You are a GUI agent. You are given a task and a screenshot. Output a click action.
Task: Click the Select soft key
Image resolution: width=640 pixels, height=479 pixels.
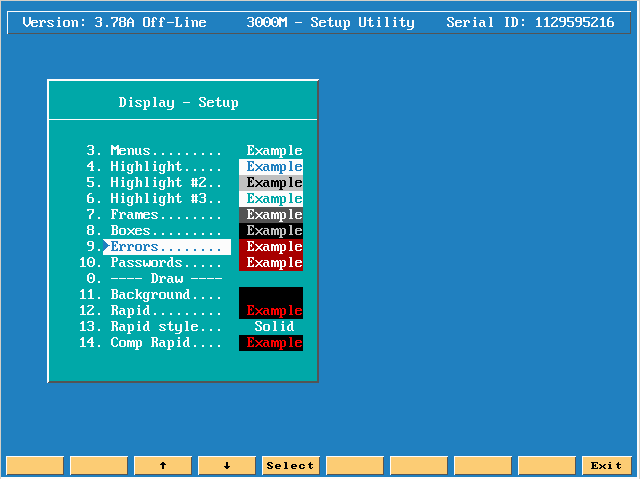coord(291,466)
